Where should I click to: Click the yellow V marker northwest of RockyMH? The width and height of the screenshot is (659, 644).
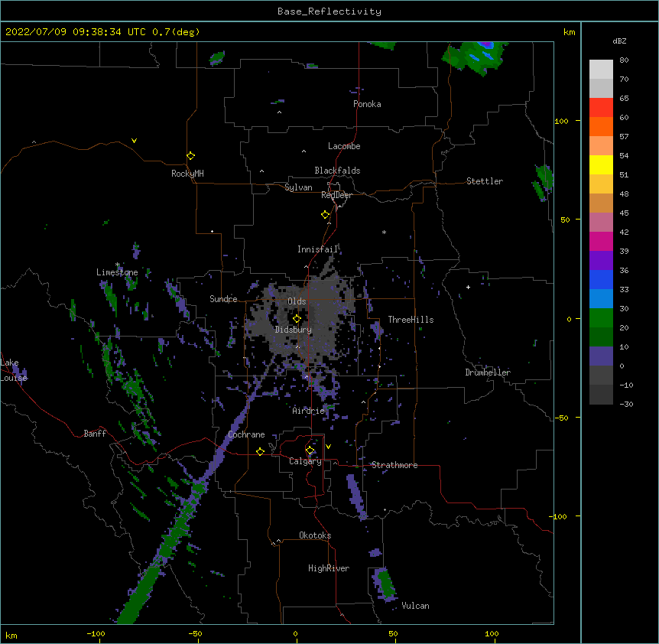[x=134, y=141]
